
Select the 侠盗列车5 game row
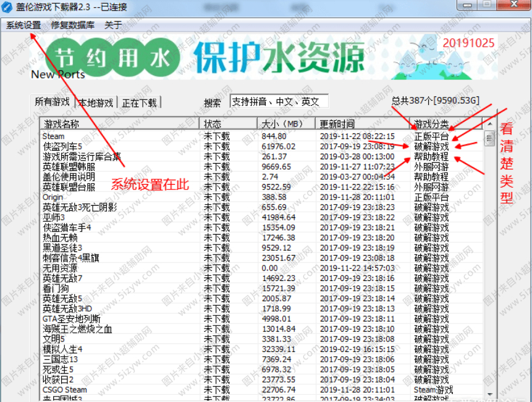point(261,146)
